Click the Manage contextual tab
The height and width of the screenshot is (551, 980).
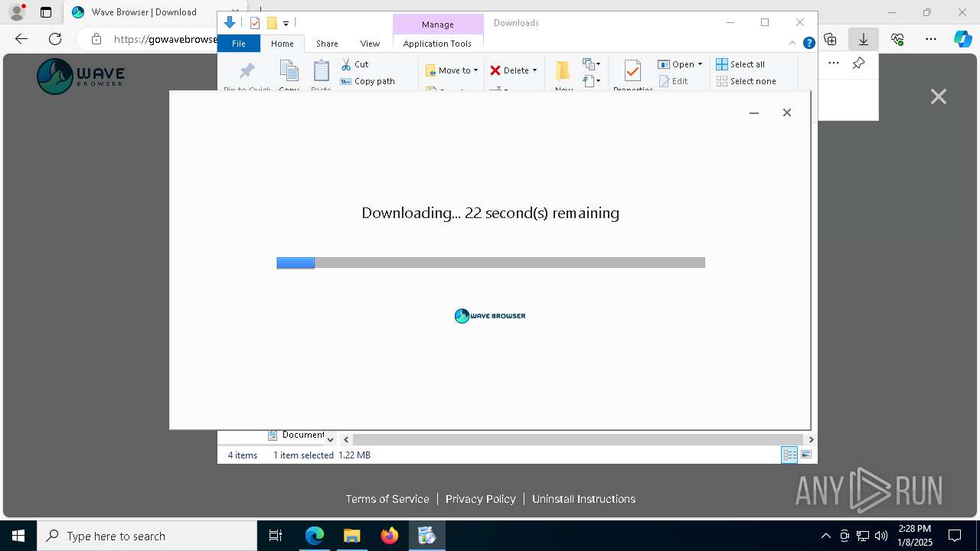coord(438,24)
